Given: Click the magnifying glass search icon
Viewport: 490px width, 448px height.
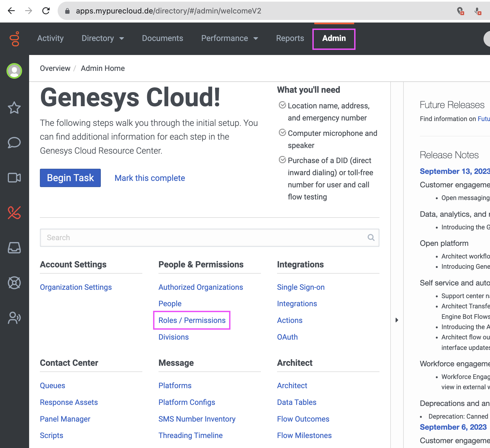Looking at the screenshot, I should pyautogui.click(x=371, y=237).
